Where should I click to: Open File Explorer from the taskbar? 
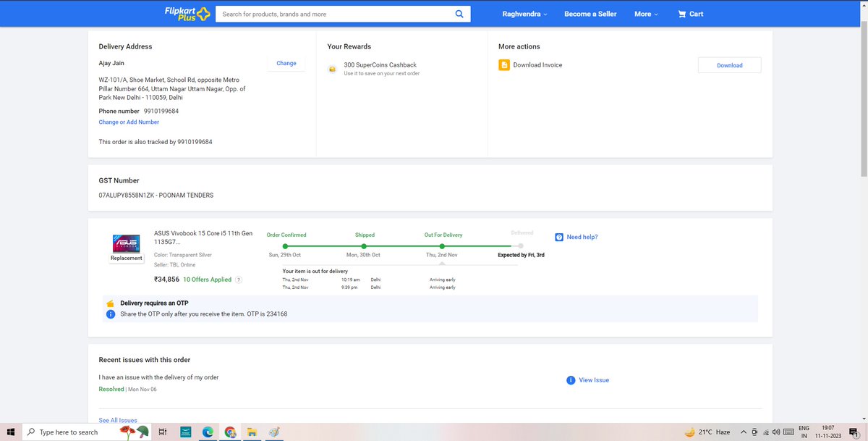click(x=252, y=432)
